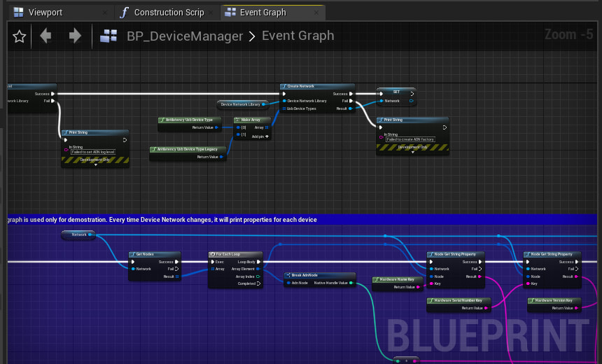The width and height of the screenshot is (602, 364).
Task: Click Make Array index [1] input pin
Action: (238, 135)
